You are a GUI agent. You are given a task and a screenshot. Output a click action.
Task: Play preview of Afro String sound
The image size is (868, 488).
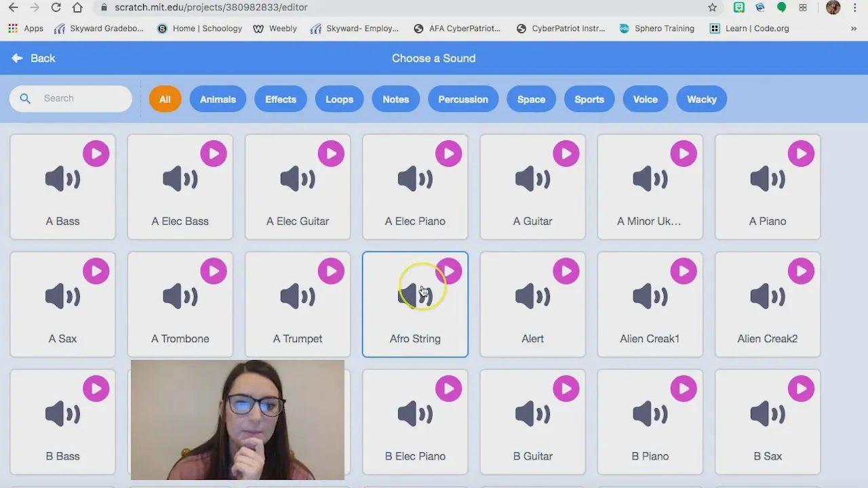click(x=448, y=271)
